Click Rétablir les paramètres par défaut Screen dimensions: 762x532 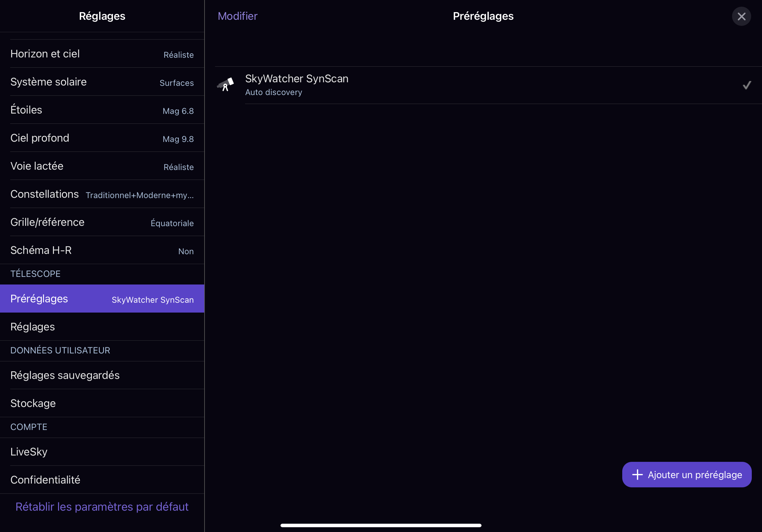tap(102, 507)
